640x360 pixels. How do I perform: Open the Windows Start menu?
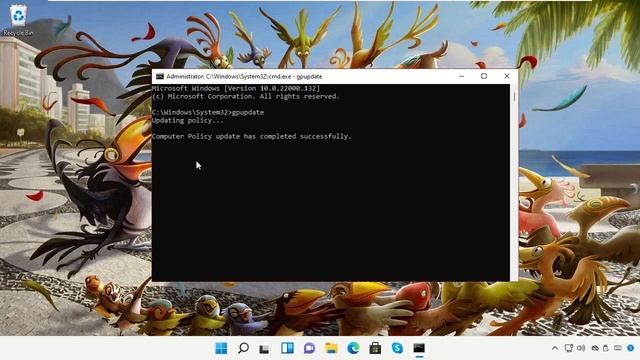[x=221, y=348]
